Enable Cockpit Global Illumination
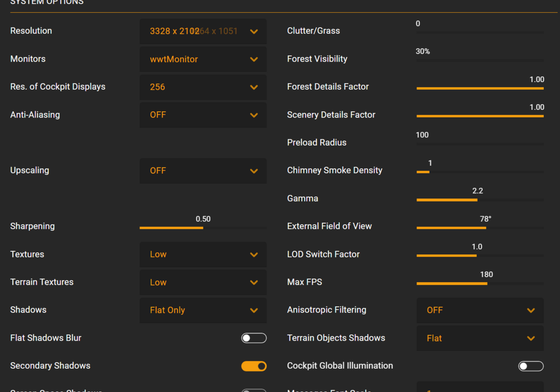The image size is (560, 392). 530,366
